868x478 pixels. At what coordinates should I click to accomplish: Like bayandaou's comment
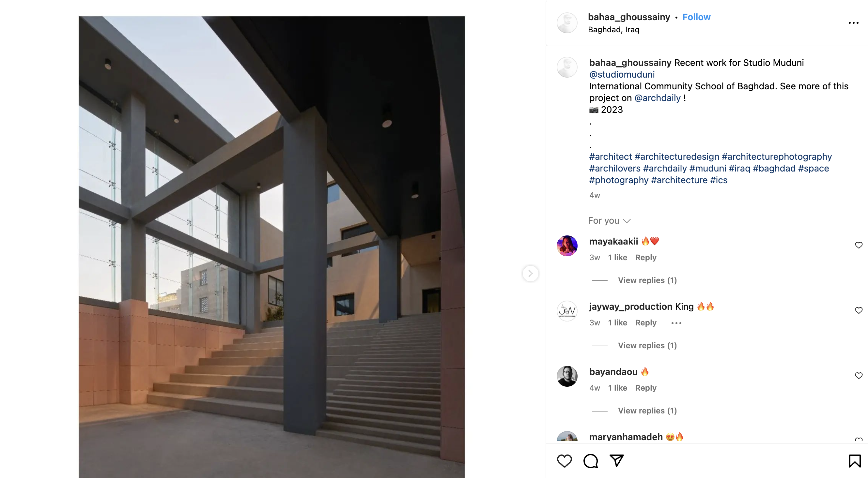coord(859,376)
